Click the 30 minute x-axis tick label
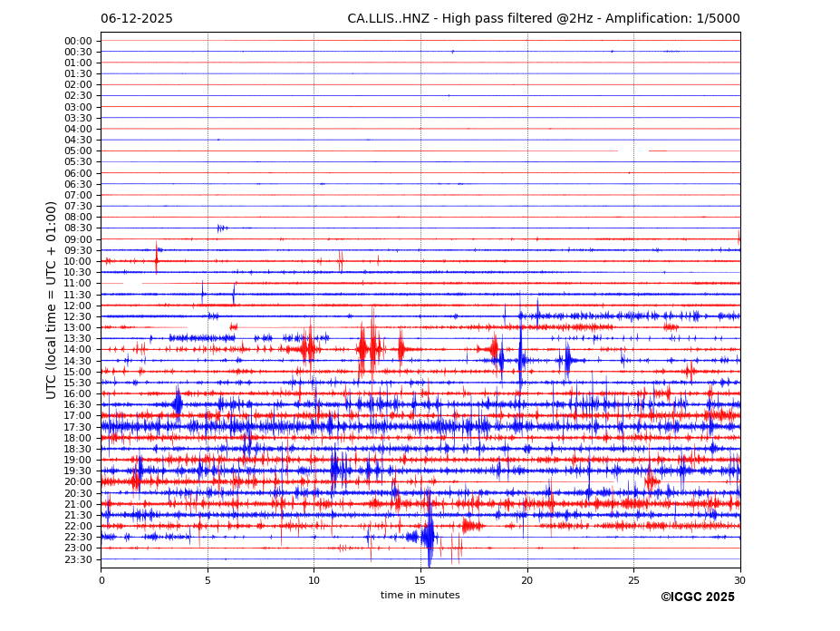This screenshot has width=840, height=631. 739,579
